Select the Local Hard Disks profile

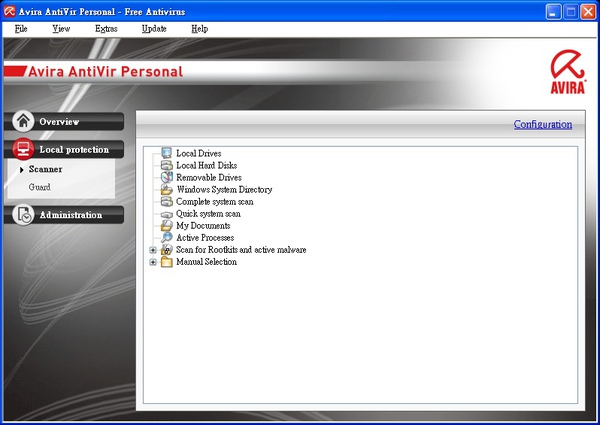(206, 165)
